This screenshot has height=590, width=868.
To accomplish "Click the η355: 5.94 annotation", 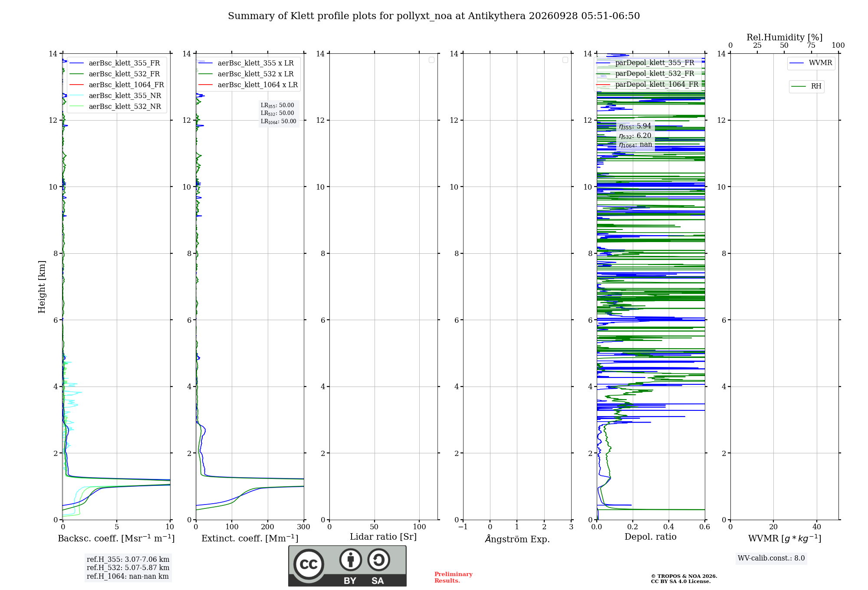I will pos(635,126).
